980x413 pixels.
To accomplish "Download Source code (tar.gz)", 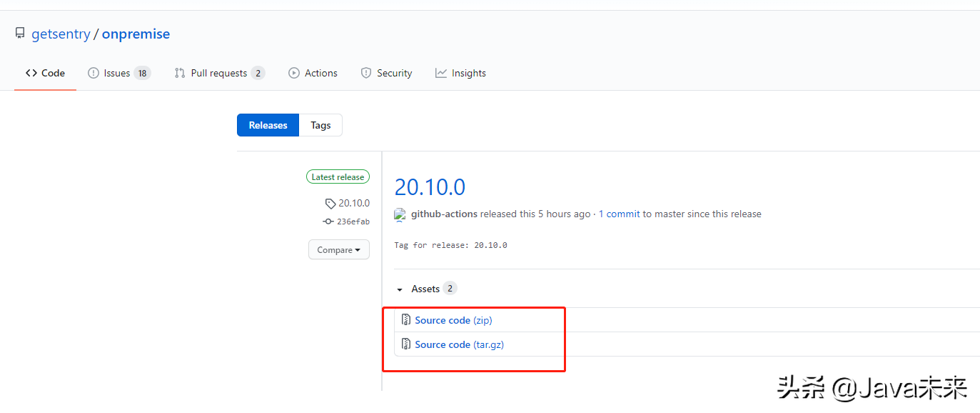I will [x=460, y=344].
